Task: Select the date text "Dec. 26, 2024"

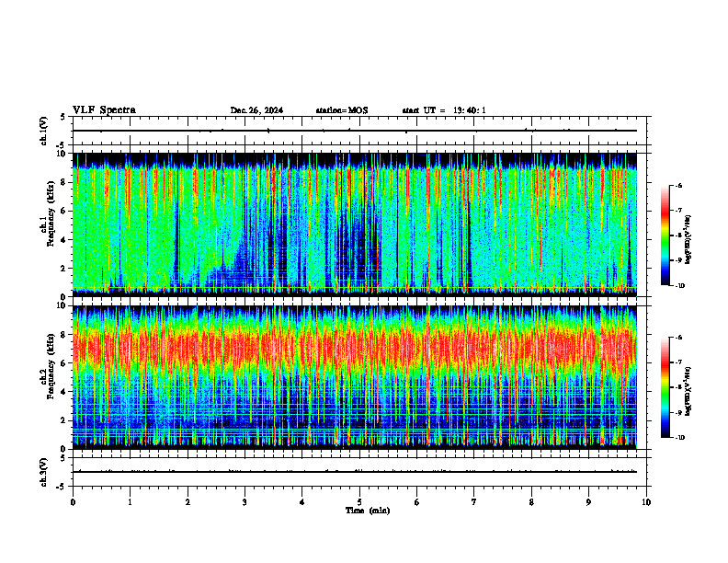Action: (256, 110)
